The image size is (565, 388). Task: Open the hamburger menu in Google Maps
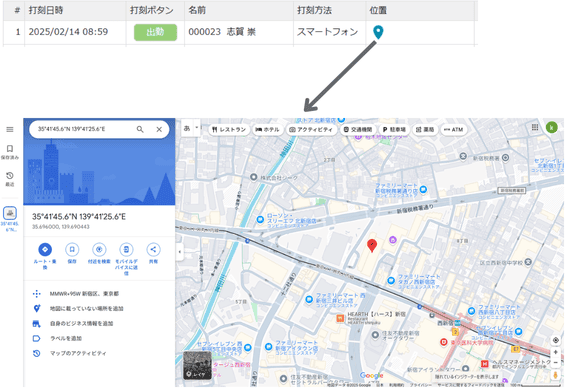coord(10,129)
